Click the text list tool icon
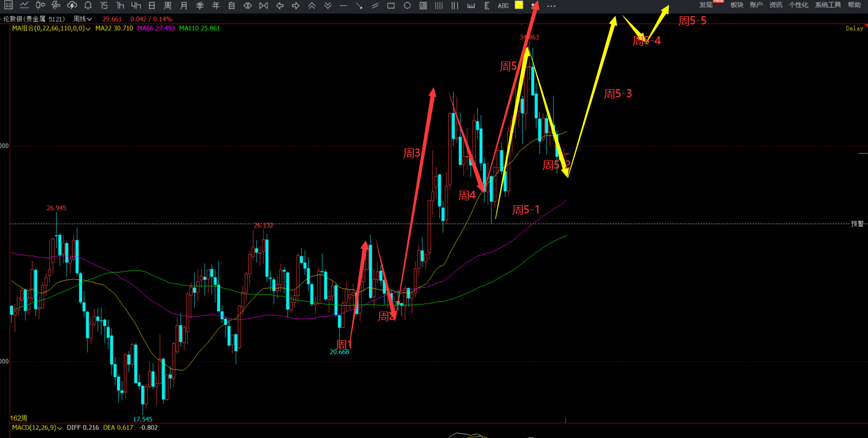This screenshot has width=868, height=438. (423, 5)
